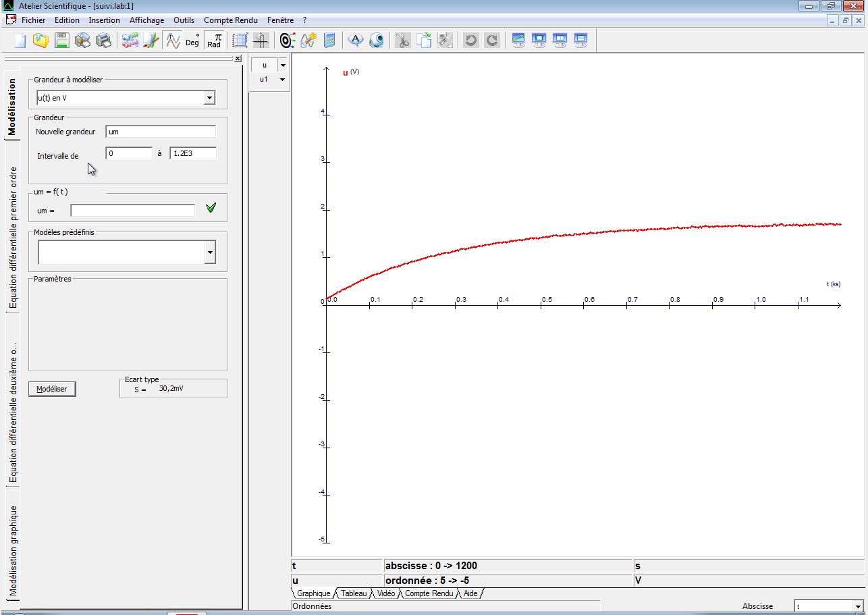Toggle the graph grid icon

[240, 41]
